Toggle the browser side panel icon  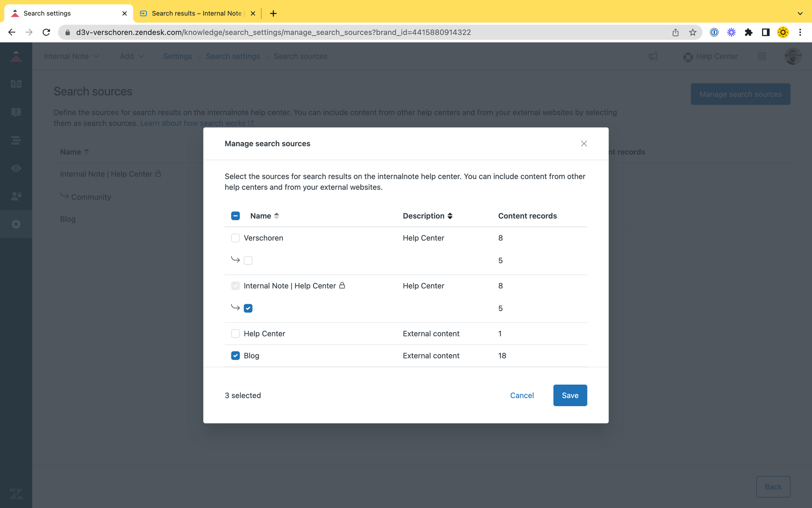click(x=765, y=32)
